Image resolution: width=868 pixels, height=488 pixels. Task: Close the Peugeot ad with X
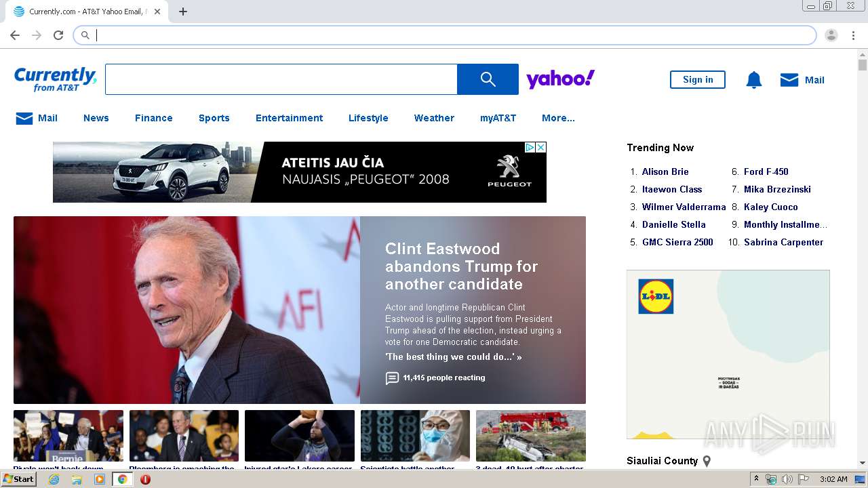coord(541,147)
